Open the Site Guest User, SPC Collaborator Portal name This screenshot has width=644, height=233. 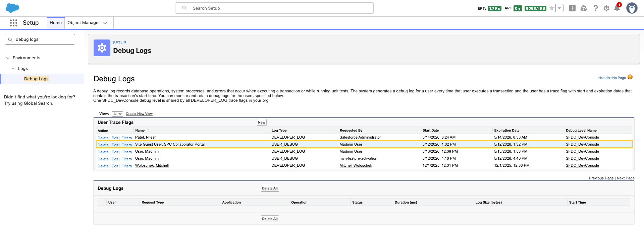click(x=170, y=144)
